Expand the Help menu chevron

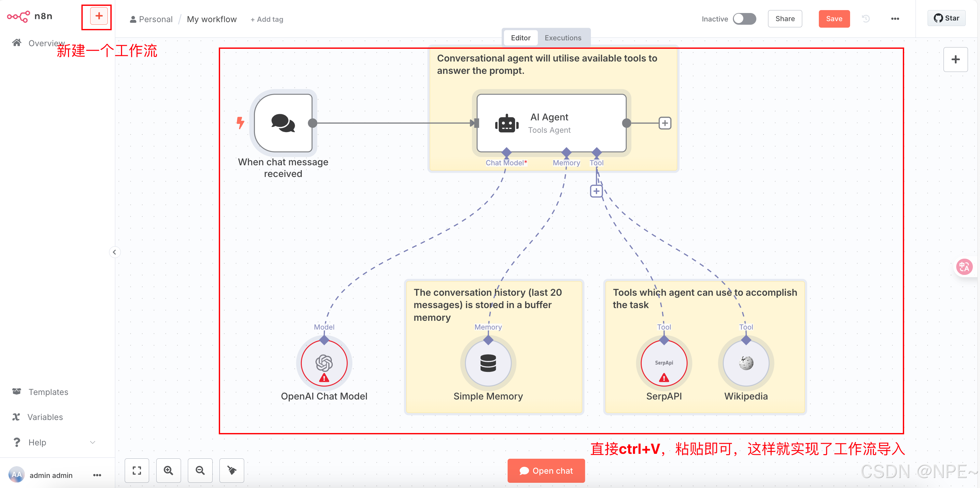tap(92, 442)
